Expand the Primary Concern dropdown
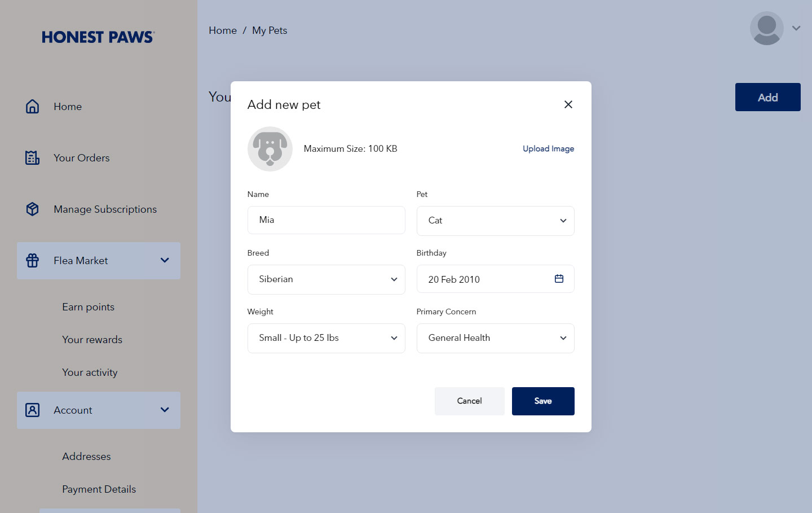The image size is (812, 513). pyautogui.click(x=495, y=338)
